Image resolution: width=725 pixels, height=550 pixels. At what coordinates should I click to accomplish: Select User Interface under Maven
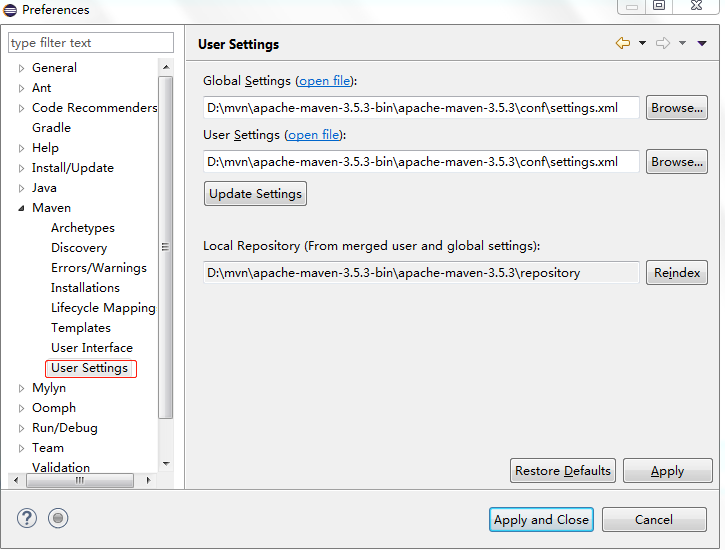click(x=92, y=348)
